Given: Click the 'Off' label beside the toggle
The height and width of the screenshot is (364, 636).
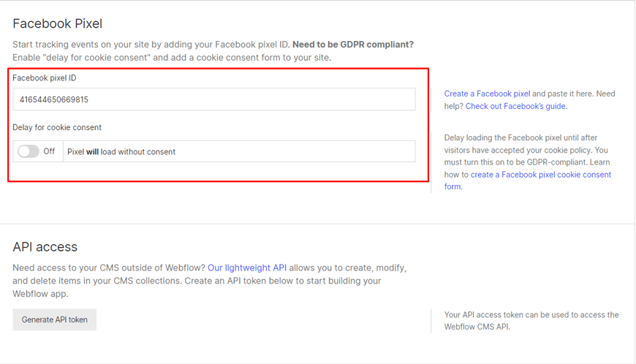Looking at the screenshot, I should pyautogui.click(x=49, y=151).
